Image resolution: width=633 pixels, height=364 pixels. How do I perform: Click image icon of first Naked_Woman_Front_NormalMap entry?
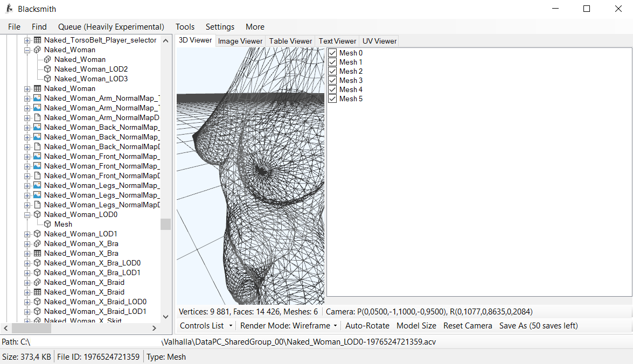(x=37, y=156)
